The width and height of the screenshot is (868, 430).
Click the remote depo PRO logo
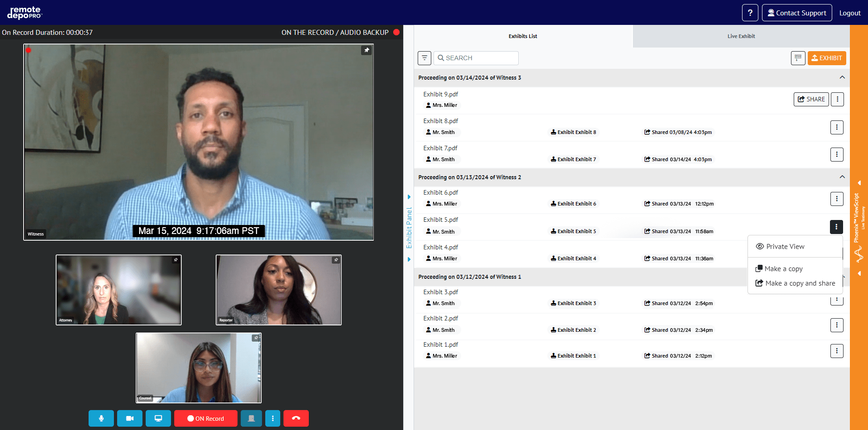24,13
